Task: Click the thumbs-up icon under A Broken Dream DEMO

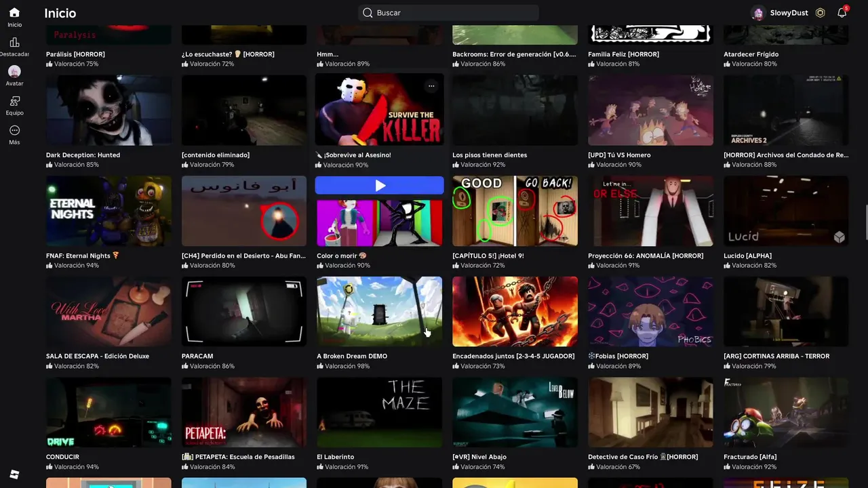Action: (x=320, y=366)
